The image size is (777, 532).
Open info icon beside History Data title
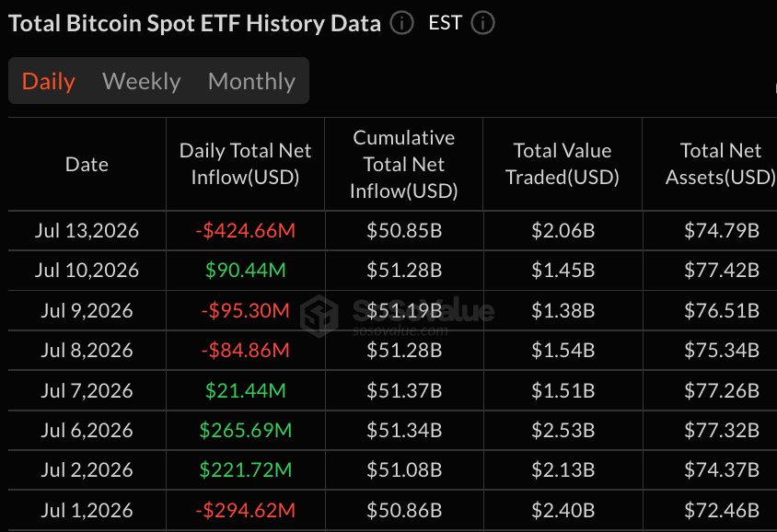pos(401,23)
